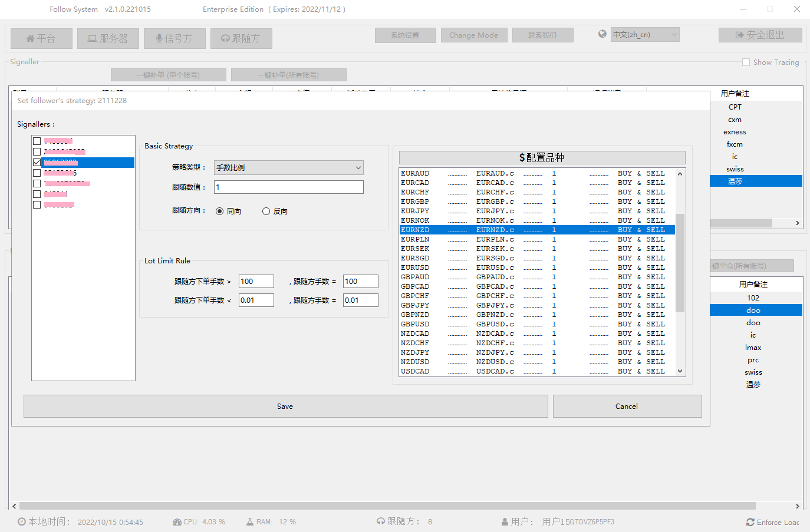Image resolution: width=810 pixels, height=532 pixels.
Task: Switch to the 服务器 server tab
Action: [108, 39]
